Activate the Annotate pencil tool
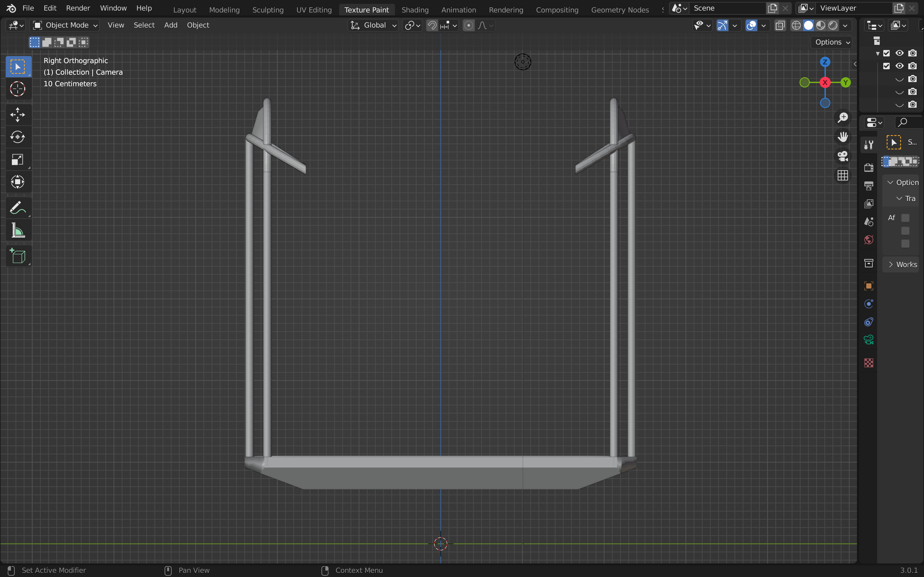 [18, 208]
